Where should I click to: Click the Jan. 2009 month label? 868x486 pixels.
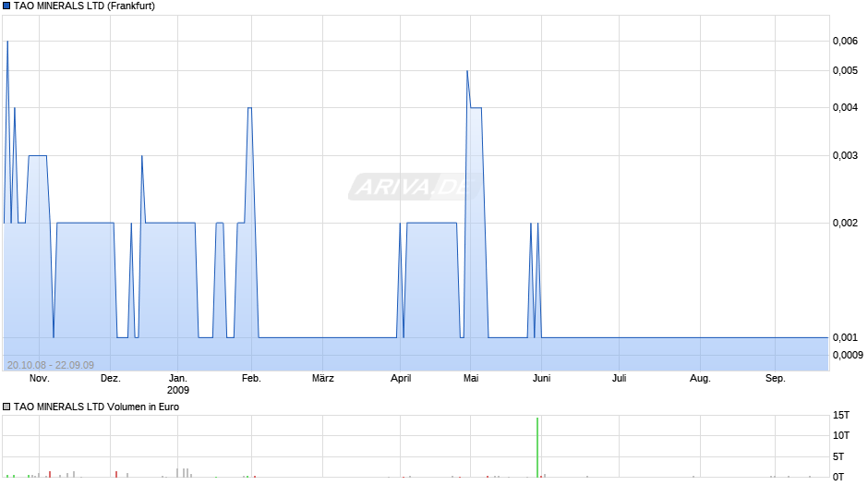click(177, 384)
